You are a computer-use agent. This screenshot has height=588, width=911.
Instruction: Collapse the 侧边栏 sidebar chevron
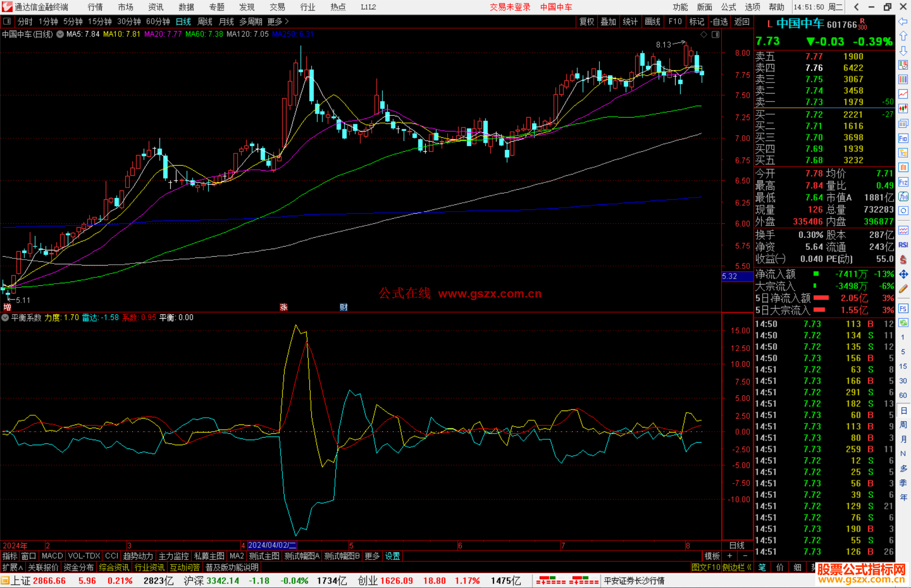coord(749,567)
